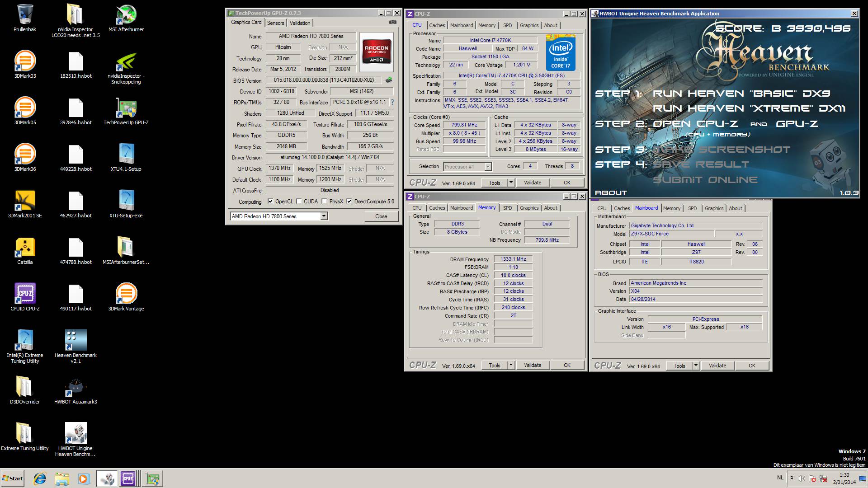
Task: Open the Processor #1 selection dropdown
Action: pos(488,167)
